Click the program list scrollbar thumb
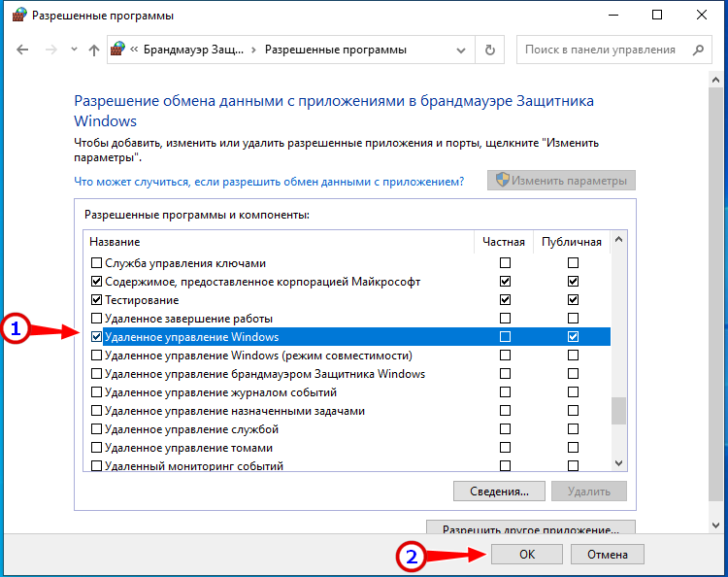Image resolution: width=728 pixels, height=577 pixels. pos(618,411)
